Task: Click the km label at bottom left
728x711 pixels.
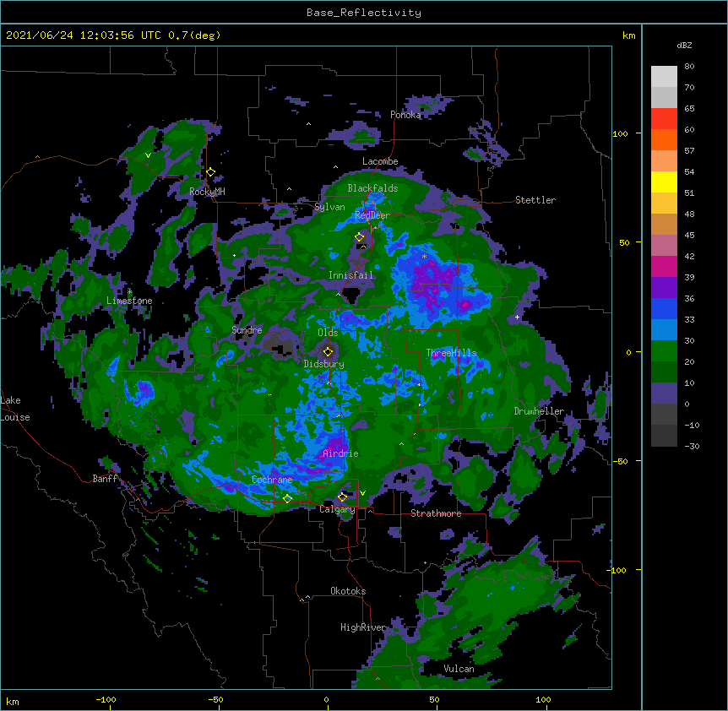Action: [13, 701]
